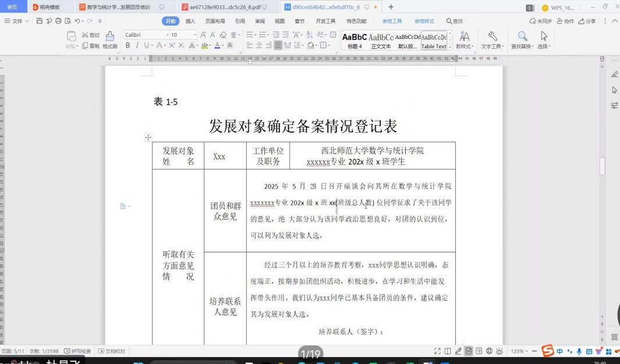
Task: Click the 协作 (Collaborate) button
Action: point(565,22)
